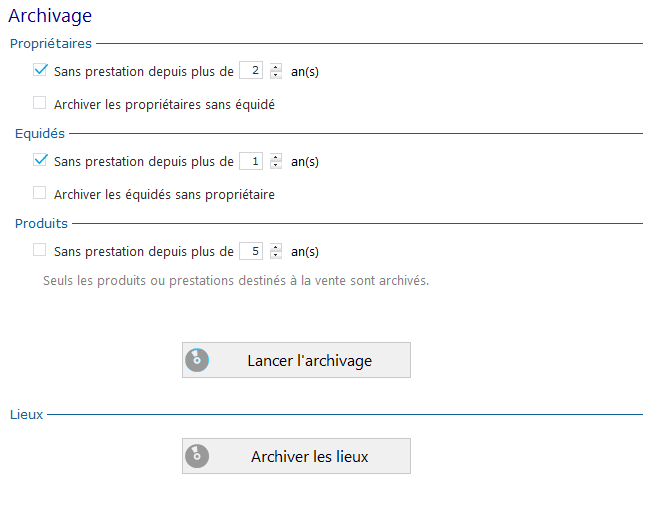The width and height of the screenshot is (646, 514).
Task: Click the disc icon on Lancer l'archivage
Action: (197, 360)
